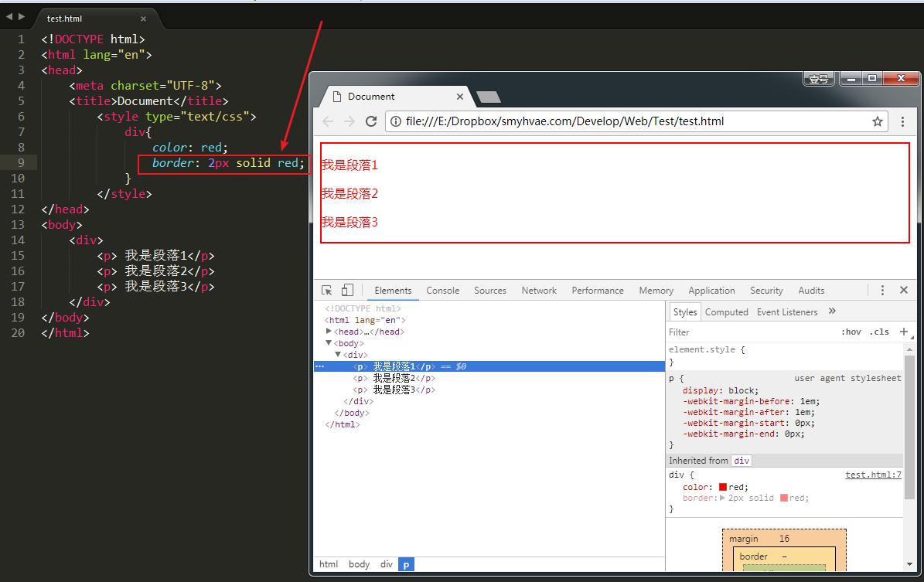
Task: Expand the border shorthand property triangle
Action: [x=722, y=498]
